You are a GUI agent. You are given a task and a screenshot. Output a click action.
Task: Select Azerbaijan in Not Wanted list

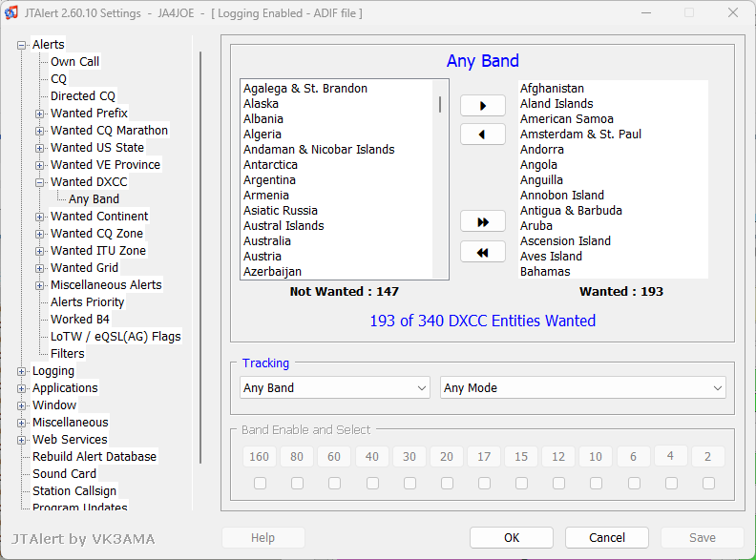point(272,272)
